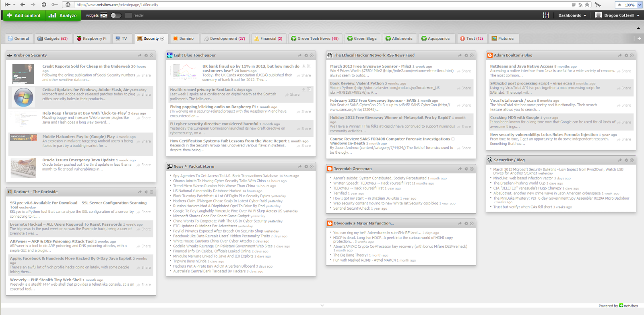Collapse the header with up arrow

(x=638, y=28)
